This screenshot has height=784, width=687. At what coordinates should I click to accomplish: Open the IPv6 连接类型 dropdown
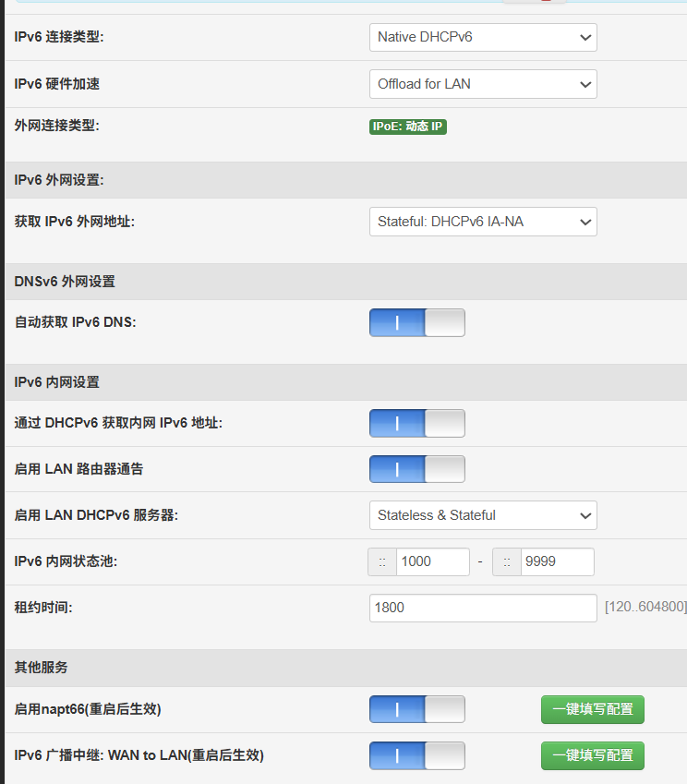(483, 38)
